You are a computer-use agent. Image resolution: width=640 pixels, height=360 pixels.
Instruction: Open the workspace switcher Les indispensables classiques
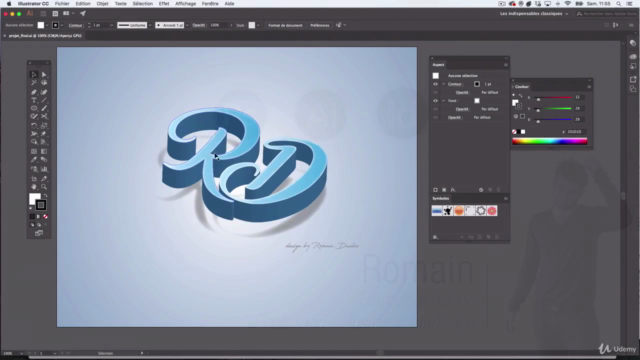click(x=534, y=13)
